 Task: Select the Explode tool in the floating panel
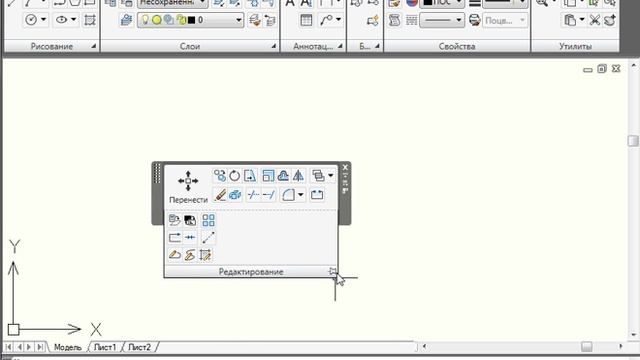click(x=235, y=195)
